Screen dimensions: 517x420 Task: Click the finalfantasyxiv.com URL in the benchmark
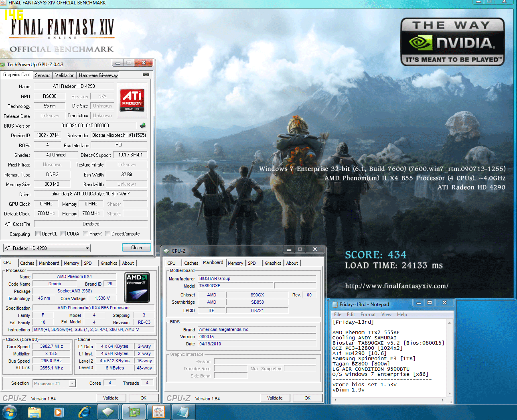tap(397, 286)
